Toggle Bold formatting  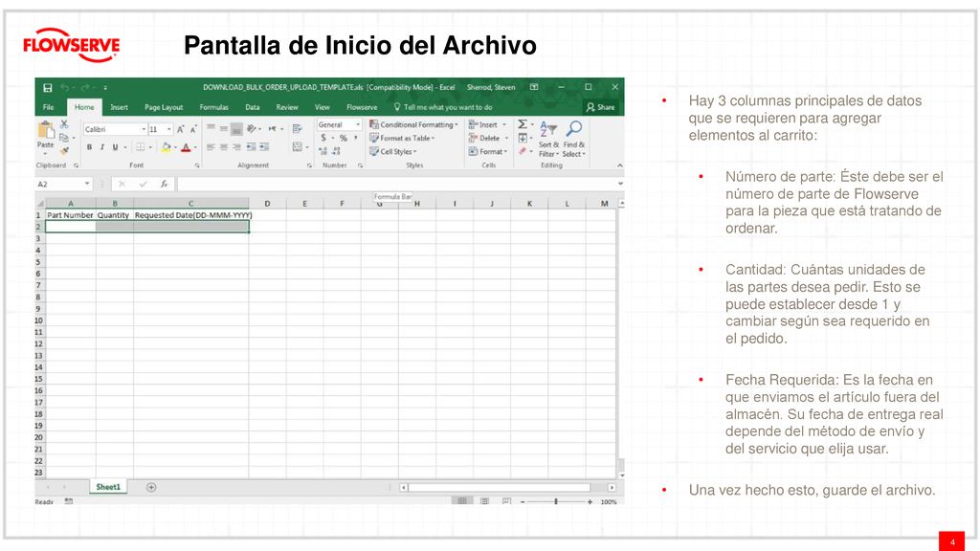coord(89,147)
